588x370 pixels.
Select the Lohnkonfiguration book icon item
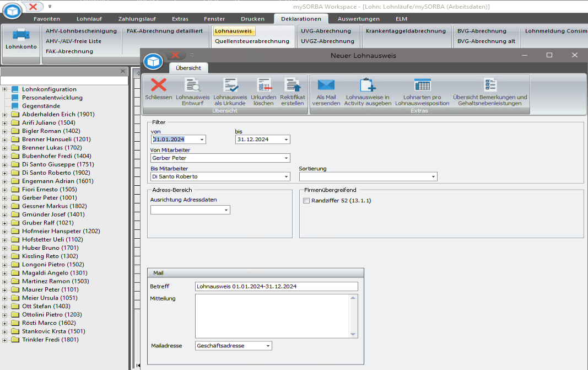coord(15,89)
